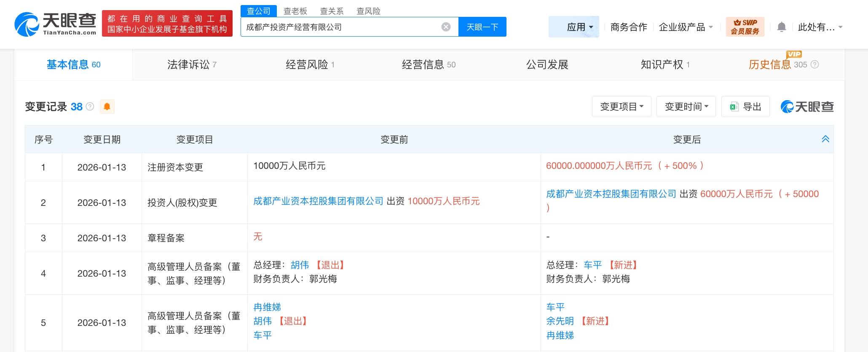Click help icon beside 变更记录 38
Screen dimensions: 868x352
click(x=90, y=107)
